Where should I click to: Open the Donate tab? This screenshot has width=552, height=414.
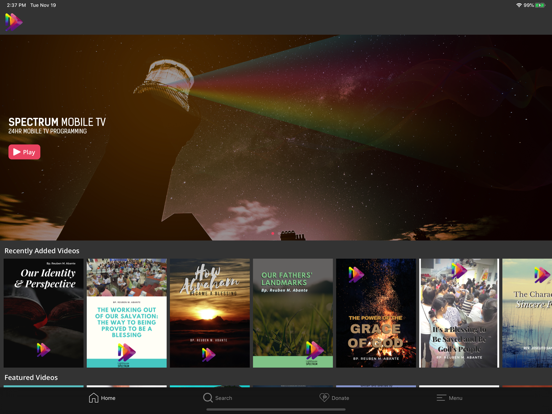[x=334, y=398]
